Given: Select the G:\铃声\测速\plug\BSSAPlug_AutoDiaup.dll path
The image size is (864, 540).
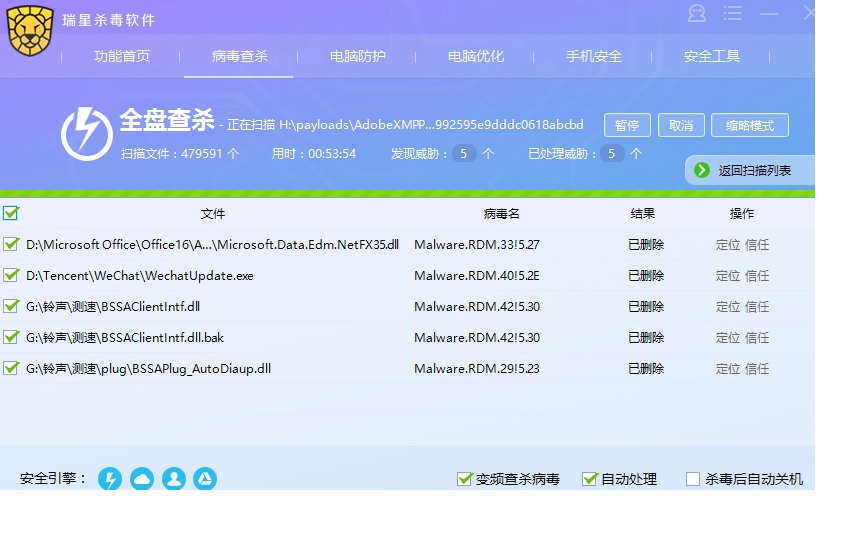Looking at the screenshot, I should click(x=148, y=369).
